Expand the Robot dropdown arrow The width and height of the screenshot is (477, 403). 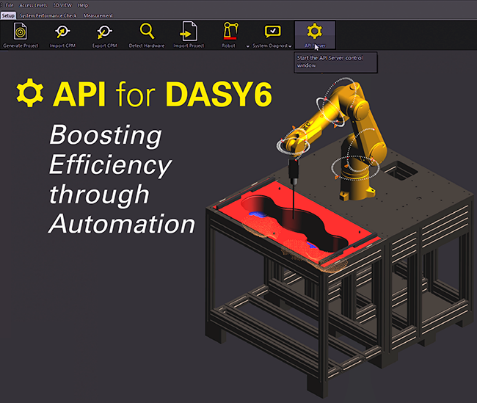(248, 46)
